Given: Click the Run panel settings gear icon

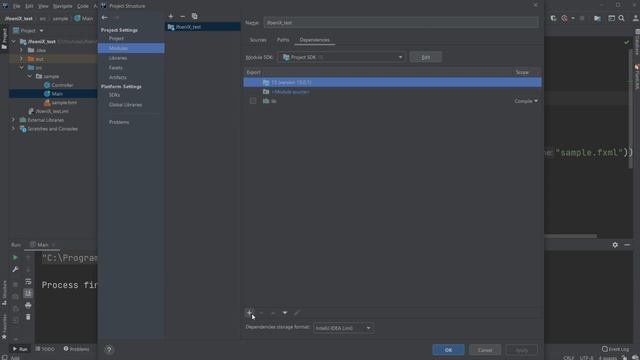Looking at the screenshot, I should (x=615, y=245).
